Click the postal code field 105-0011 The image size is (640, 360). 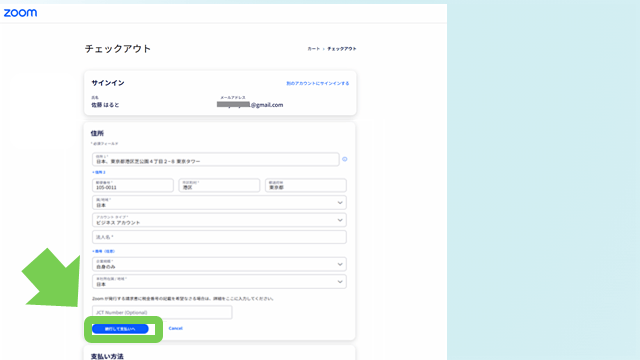click(x=133, y=185)
